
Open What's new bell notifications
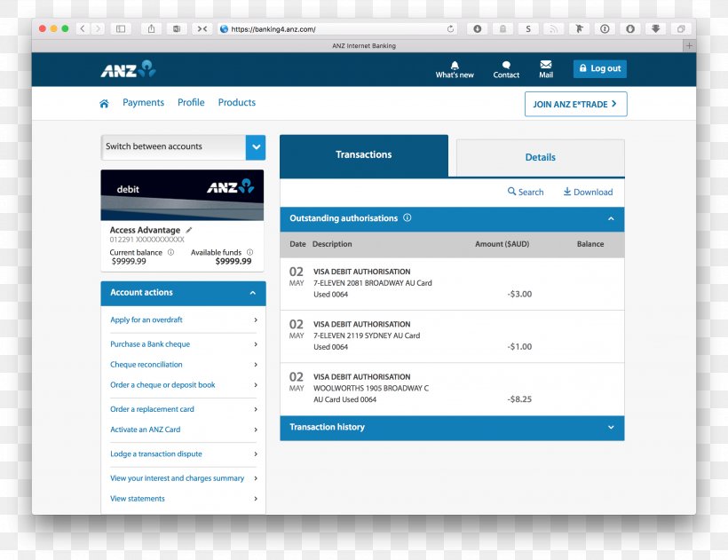point(455,69)
